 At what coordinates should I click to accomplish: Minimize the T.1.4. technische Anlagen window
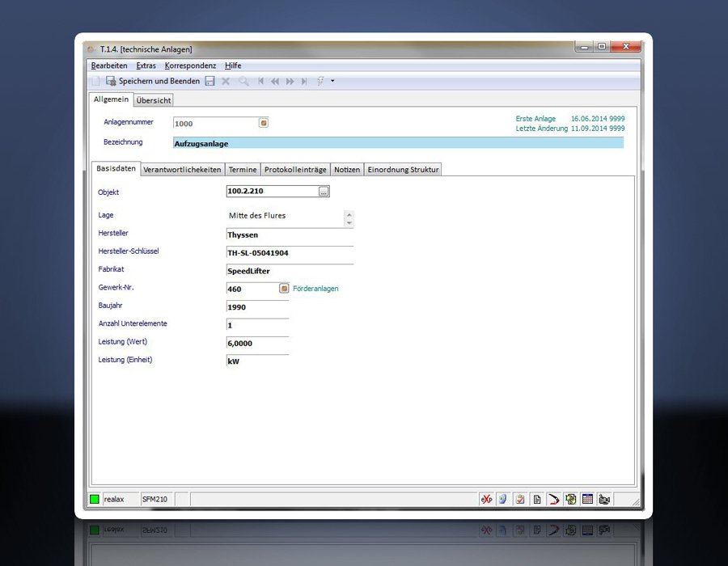[584, 46]
